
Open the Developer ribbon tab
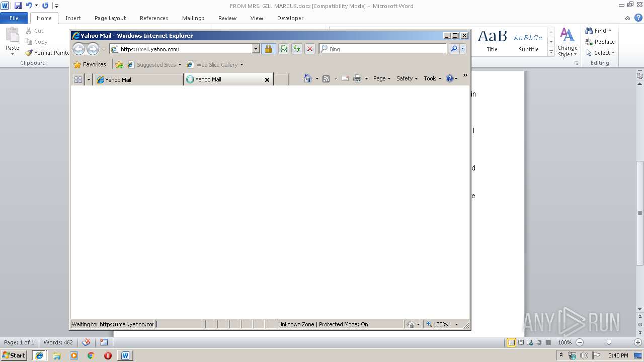coord(290,18)
